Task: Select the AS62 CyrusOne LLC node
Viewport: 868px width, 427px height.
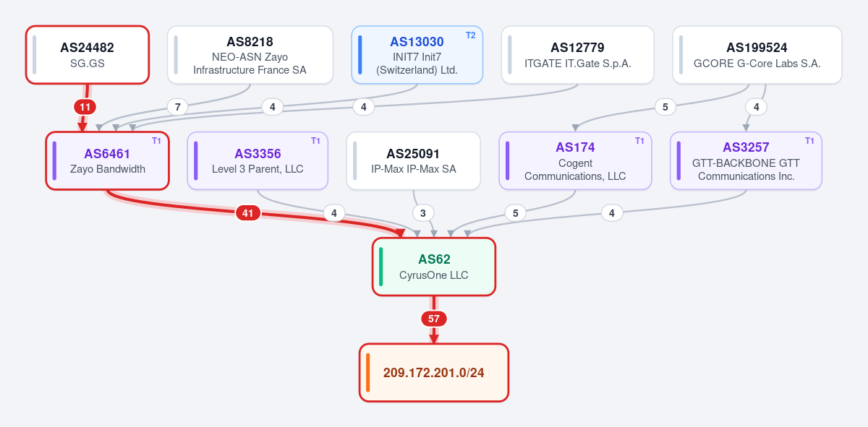Action: point(434,267)
